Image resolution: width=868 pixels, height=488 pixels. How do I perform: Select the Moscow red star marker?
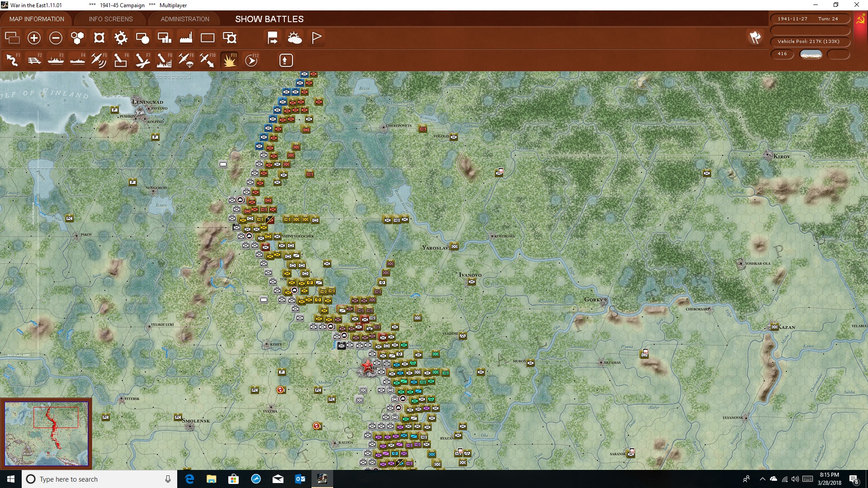[x=367, y=366]
